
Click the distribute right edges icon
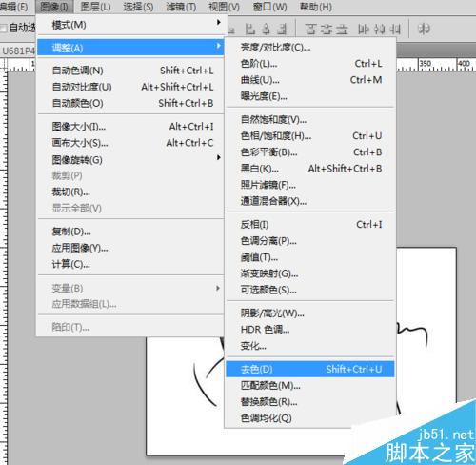click(395, 30)
